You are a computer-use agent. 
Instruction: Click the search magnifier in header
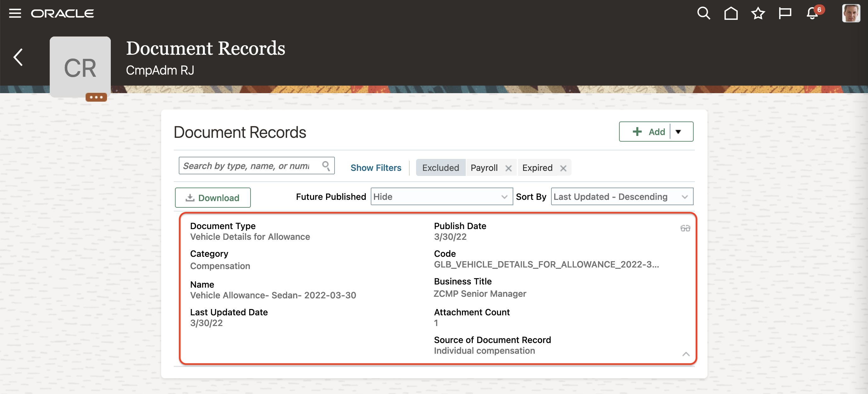coord(703,14)
